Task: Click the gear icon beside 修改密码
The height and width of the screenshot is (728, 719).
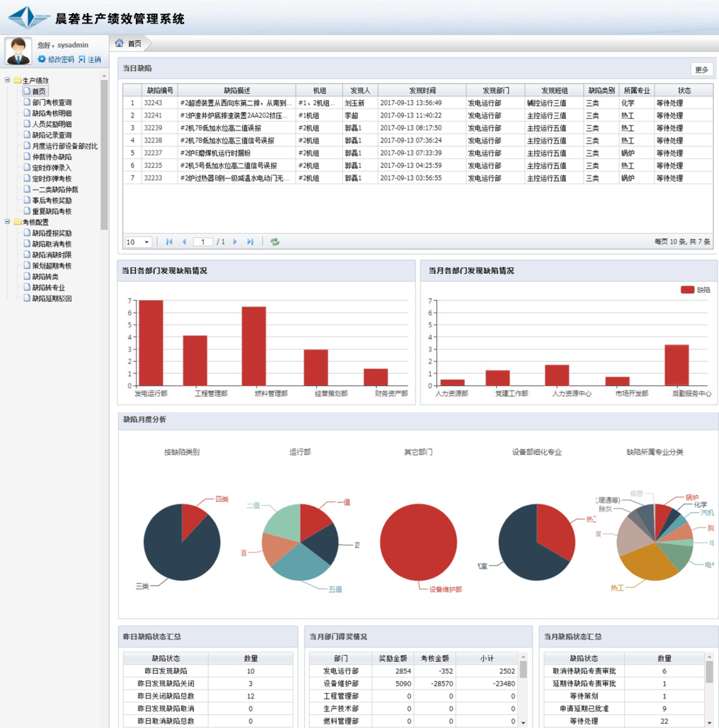Action: tap(41, 59)
